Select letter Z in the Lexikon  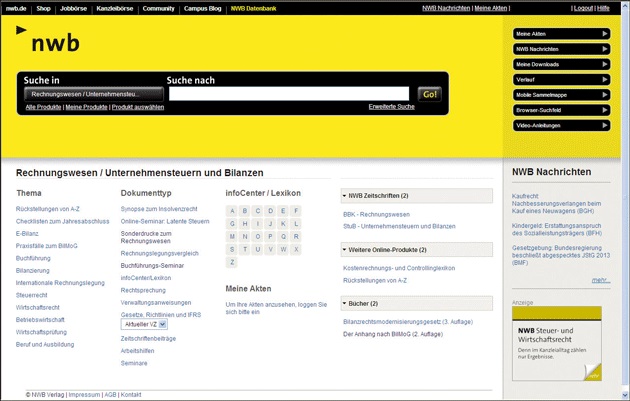point(232,262)
